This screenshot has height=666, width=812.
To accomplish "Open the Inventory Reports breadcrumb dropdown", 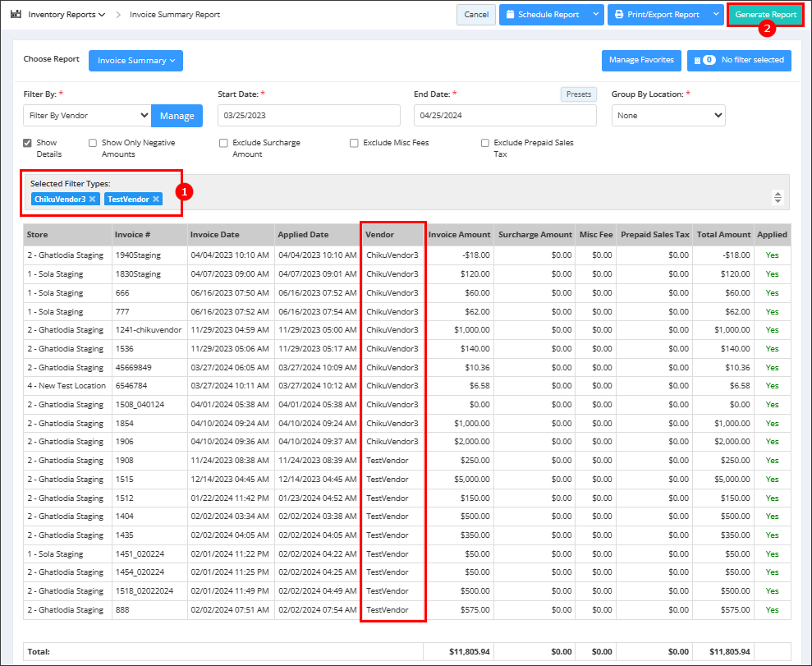I will [67, 15].
